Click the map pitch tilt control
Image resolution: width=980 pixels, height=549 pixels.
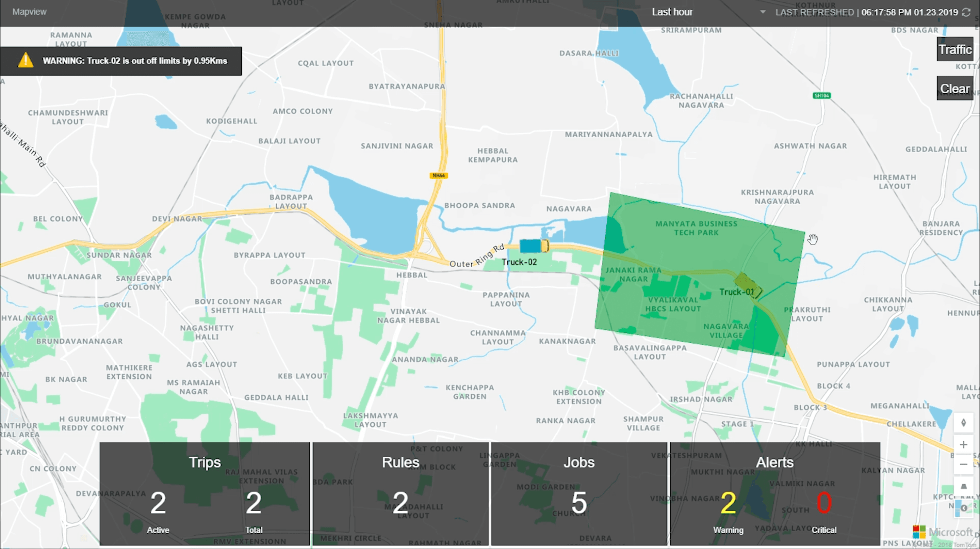tap(963, 486)
